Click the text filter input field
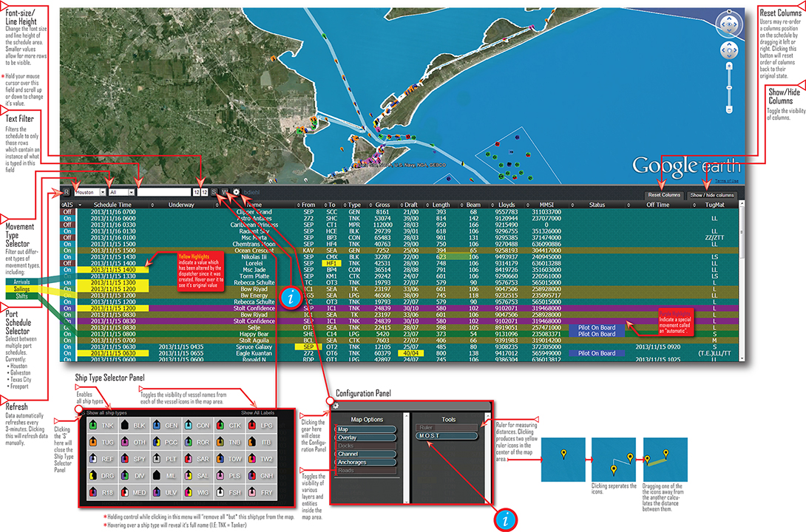Viewport: 806px width, 532px height. tap(163, 192)
